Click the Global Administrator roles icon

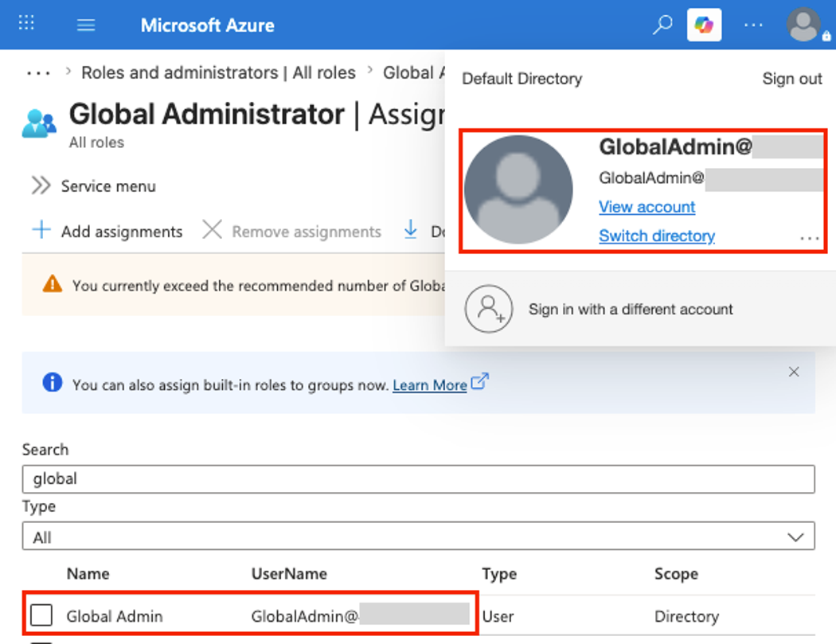[39, 123]
